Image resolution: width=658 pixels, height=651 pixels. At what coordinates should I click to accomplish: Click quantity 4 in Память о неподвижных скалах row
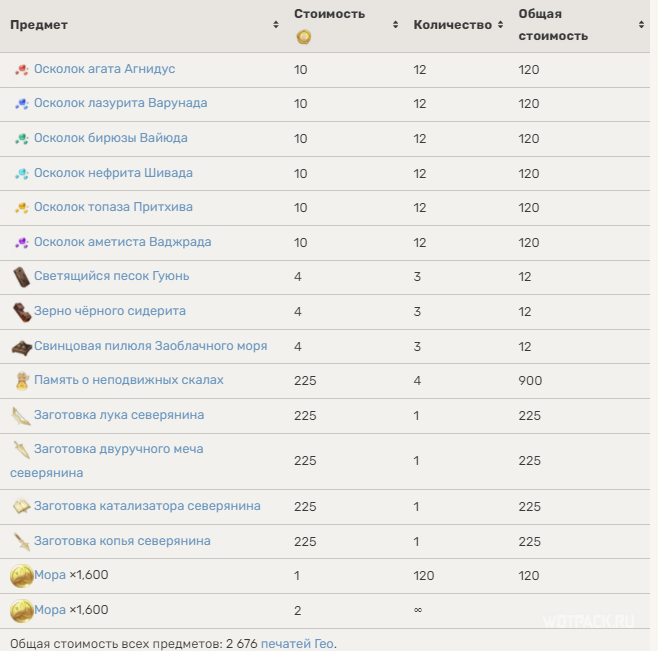pos(417,381)
